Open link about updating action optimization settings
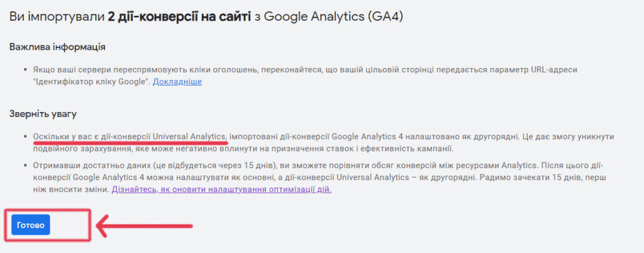 [221, 189]
